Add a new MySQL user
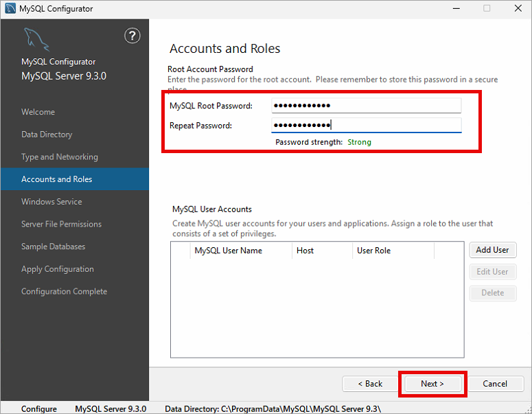532x414 pixels. pyautogui.click(x=493, y=250)
